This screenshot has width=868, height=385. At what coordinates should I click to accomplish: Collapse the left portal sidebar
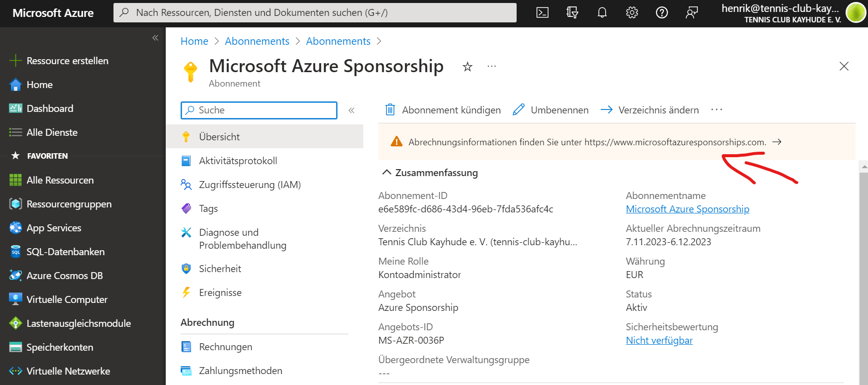155,38
